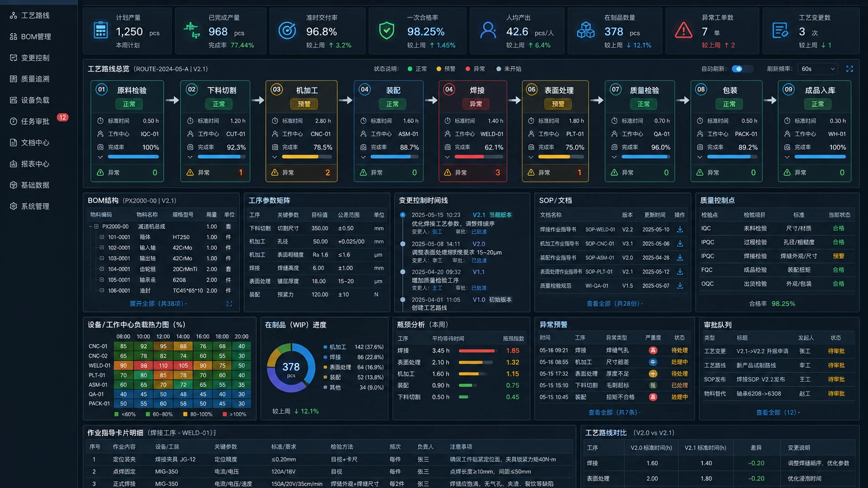
Task: Open 任务审批 with 12 badge
Action: (x=38, y=121)
